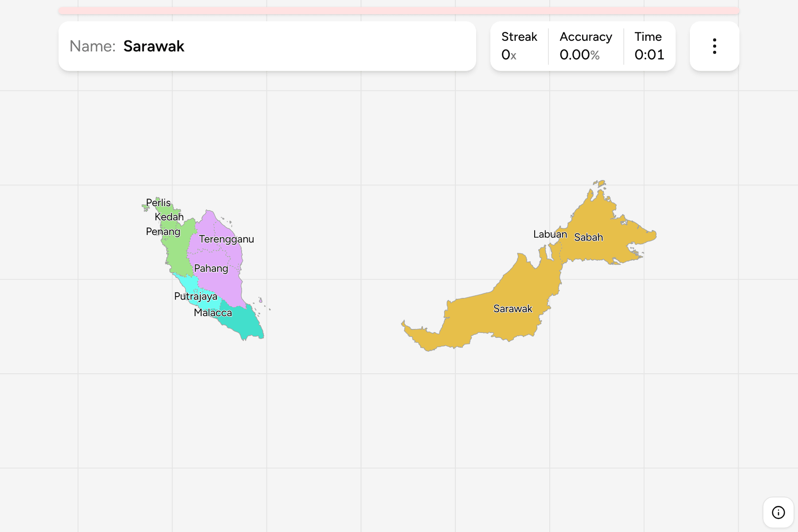
Task: Click the Accuracy percentage stat
Action: [x=586, y=46]
